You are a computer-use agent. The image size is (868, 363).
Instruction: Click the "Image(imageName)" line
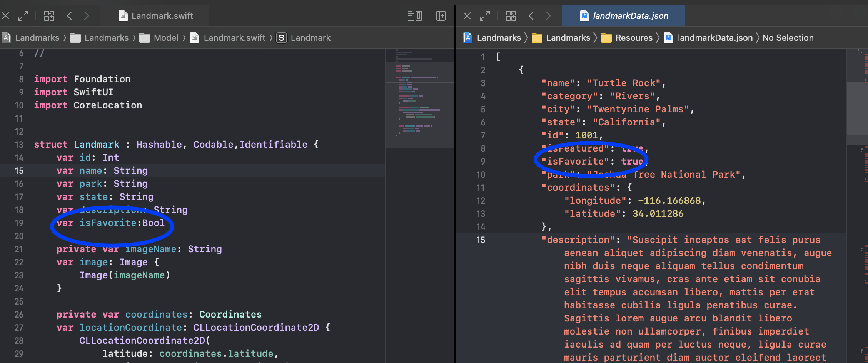(125, 275)
